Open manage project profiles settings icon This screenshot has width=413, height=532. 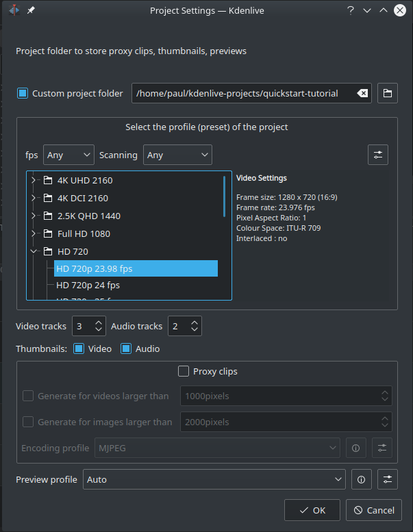pos(377,155)
